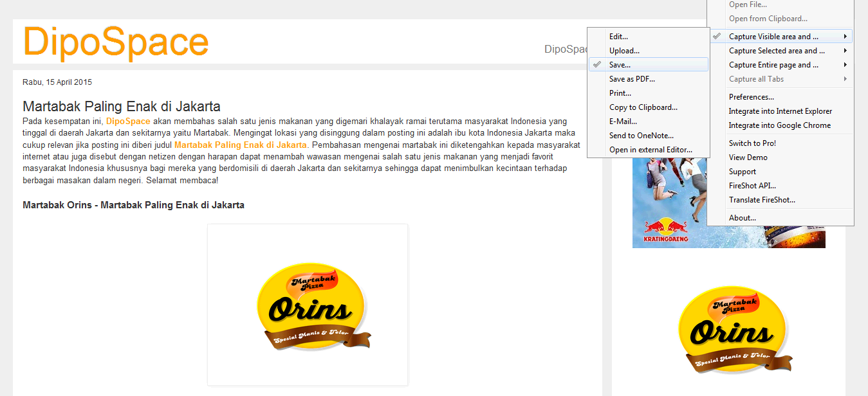Image resolution: width=868 pixels, height=396 pixels.
Task: Click checkmark next to Capture Visible area
Action: pyautogui.click(x=717, y=37)
